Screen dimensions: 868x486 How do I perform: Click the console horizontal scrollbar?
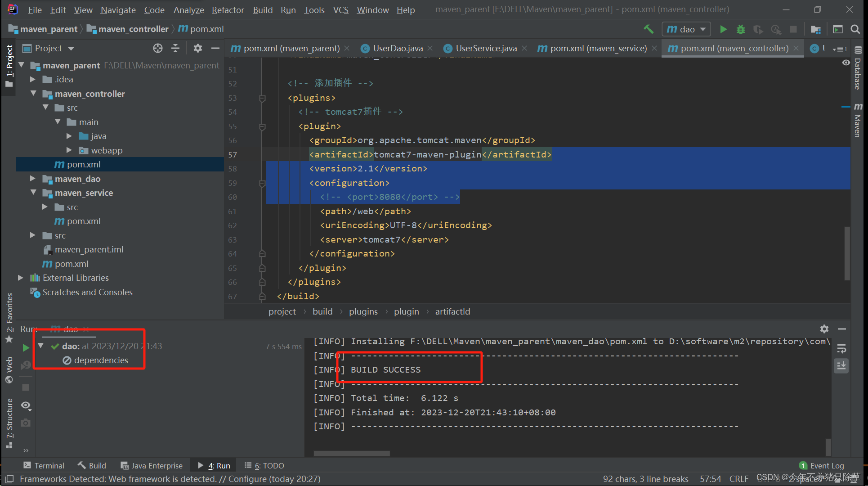click(x=352, y=453)
